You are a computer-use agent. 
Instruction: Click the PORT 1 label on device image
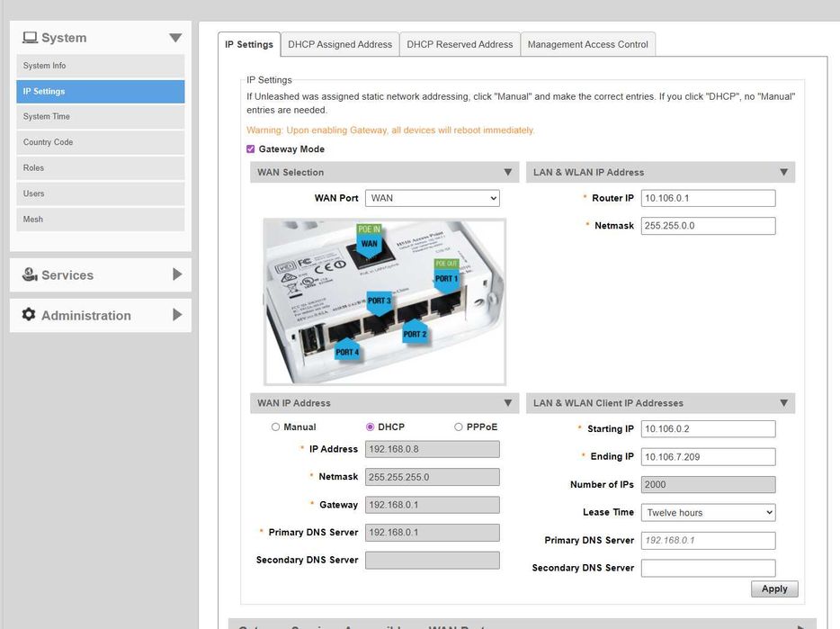click(x=446, y=278)
